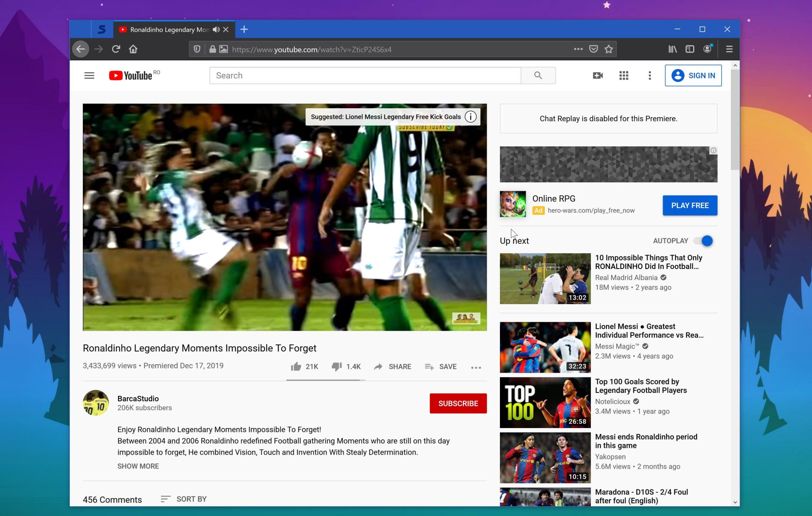The height and width of the screenshot is (516, 812).
Task: Click the browser forward arrow
Action: pyautogui.click(x=99, y=49)
